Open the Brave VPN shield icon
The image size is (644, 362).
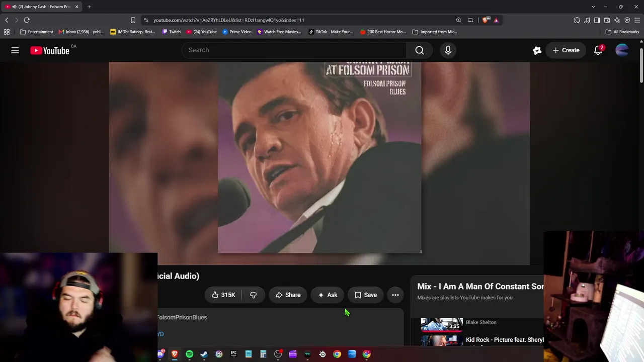coord(627,20)
